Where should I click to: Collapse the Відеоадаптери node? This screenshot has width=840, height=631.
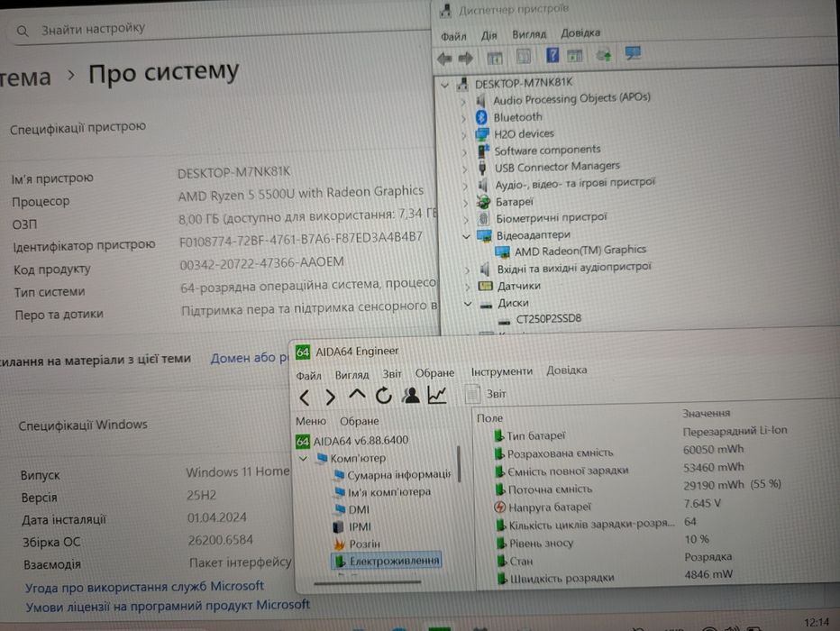pos(466,236)
